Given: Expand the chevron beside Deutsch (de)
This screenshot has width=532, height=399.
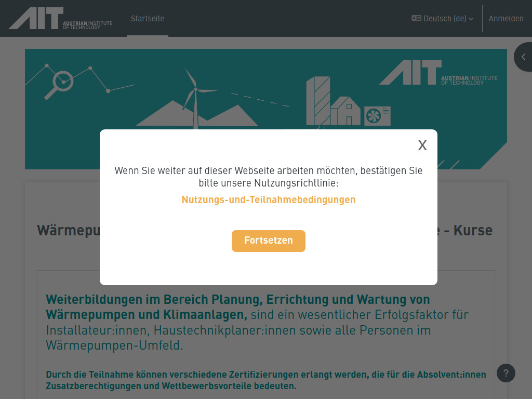Looking at the screenshot, I should [x=472, y=18].
